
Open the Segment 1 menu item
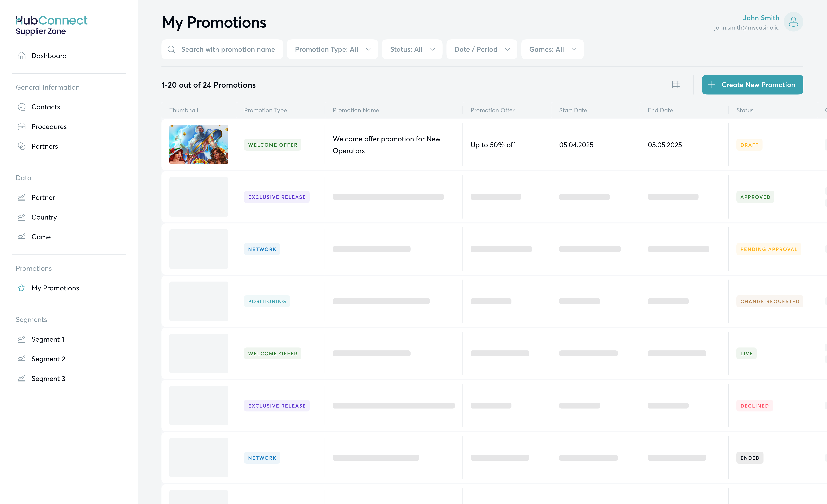coord(48,339)
